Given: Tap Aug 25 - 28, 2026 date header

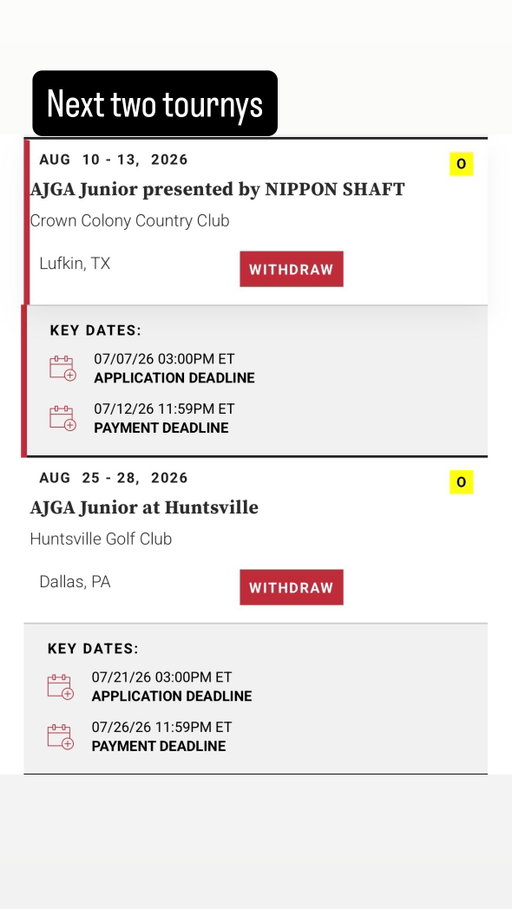Looking at the screenshot, I should point(114,478).
